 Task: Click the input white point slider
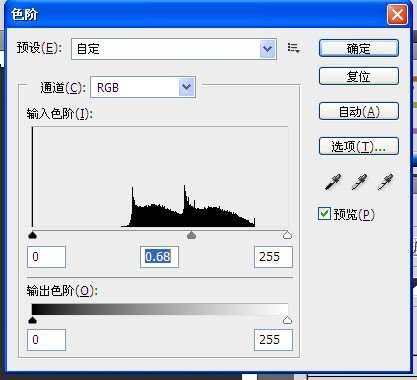[x=287, y=235]
